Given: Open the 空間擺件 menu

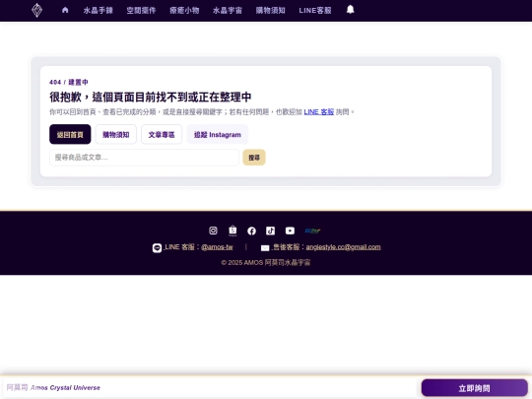Looking at the screenshot, I should [x=141, y=11].
